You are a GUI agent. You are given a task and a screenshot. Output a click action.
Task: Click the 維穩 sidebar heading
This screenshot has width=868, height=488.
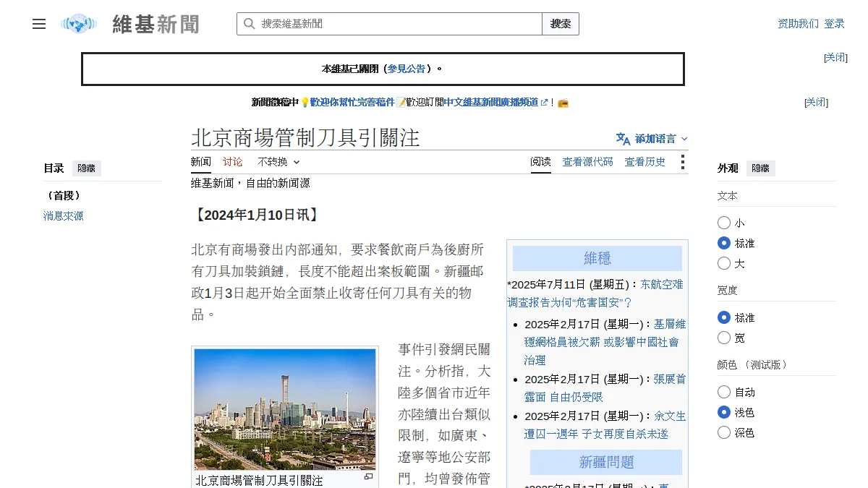tap(597, 258)
